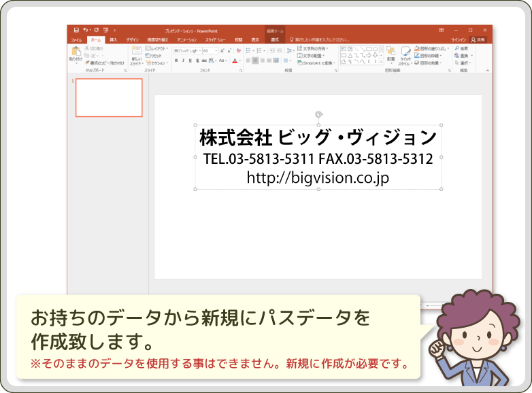532x393 pixels.
Task: Click the Replace (置換) button
Action: coord(463,56)
